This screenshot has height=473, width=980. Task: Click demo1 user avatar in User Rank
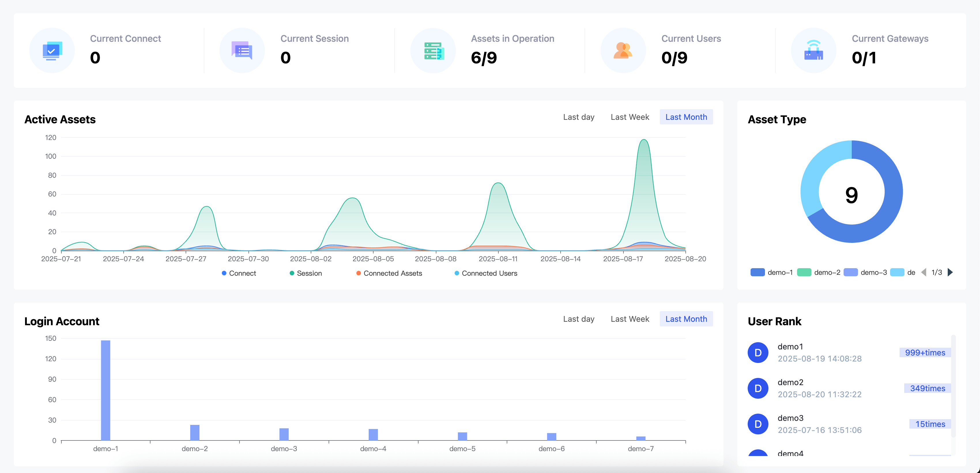[758, 353]
